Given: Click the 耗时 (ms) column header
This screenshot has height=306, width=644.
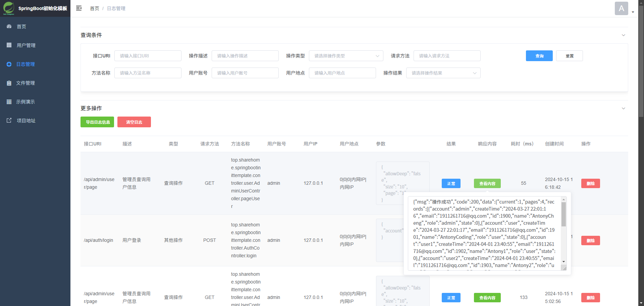Looking at the screenshot, I should click(x=522, y=144).
